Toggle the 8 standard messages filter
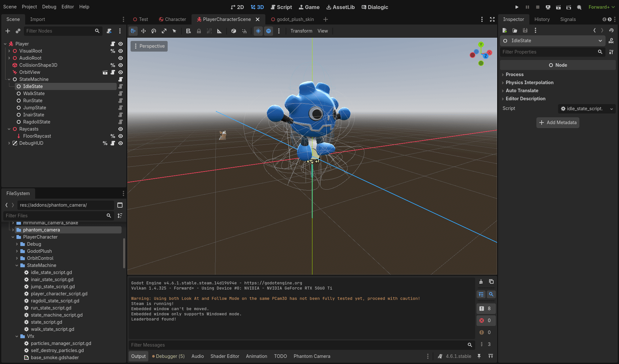619x364 pixels. click(486, 309)
